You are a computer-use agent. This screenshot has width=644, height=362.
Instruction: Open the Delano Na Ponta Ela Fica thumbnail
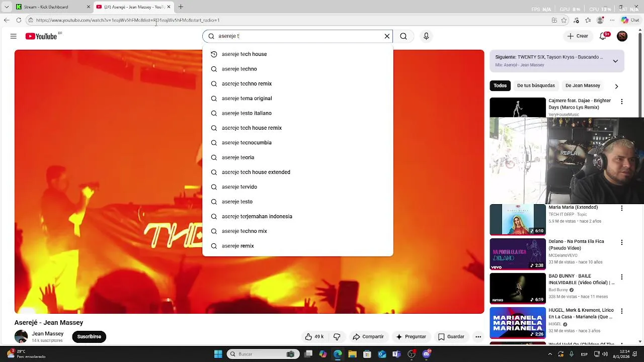click(518, 254)
